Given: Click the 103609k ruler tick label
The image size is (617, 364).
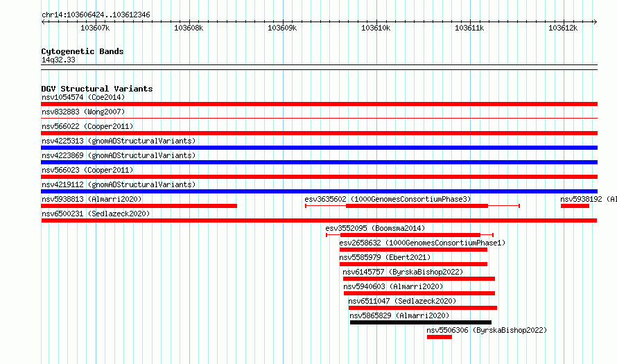Looking at the screenshot, I should point(282,28).
